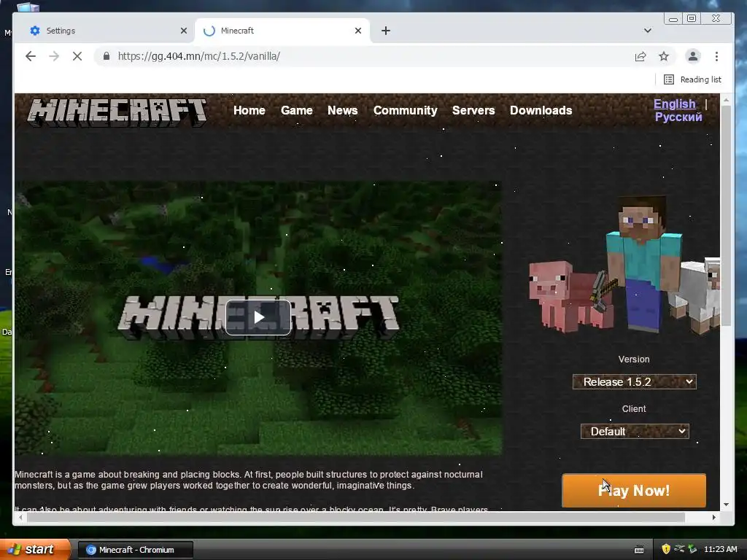
Task: Open the Client dropdown showing Default
Action: coord(635,432)
